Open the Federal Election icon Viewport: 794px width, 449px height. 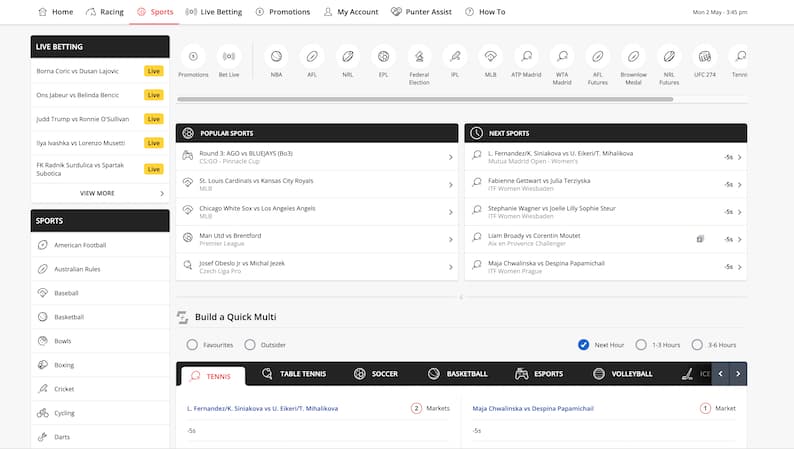pos(419,57)
